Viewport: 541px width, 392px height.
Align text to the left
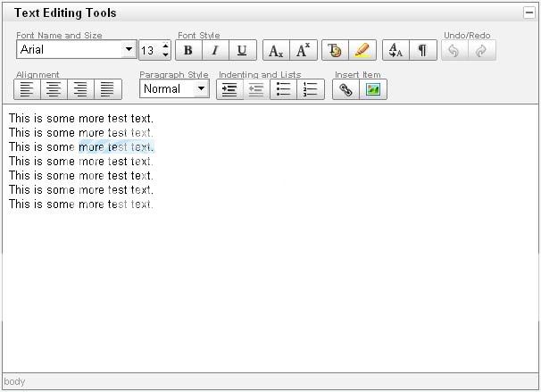[27, 89]
